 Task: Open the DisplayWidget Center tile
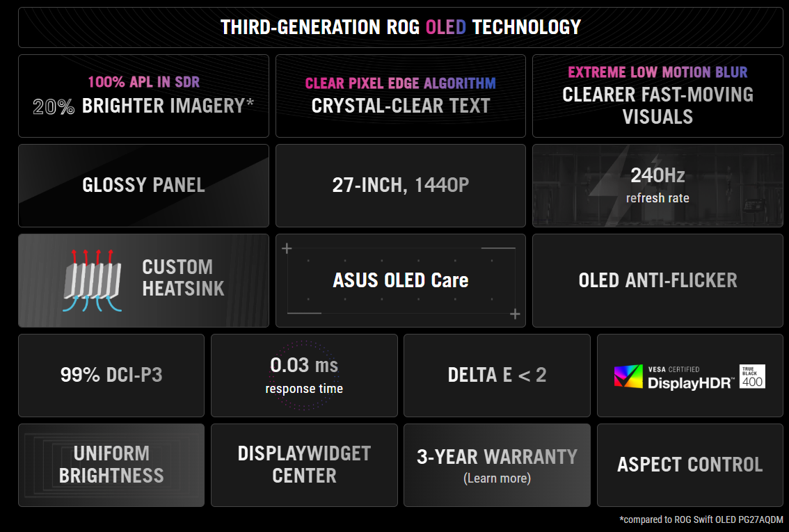304,465
